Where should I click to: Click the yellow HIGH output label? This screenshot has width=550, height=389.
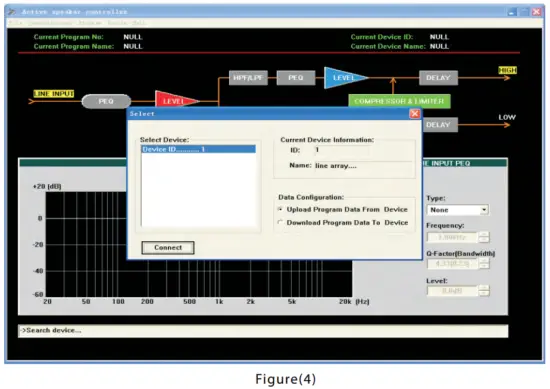508,70
